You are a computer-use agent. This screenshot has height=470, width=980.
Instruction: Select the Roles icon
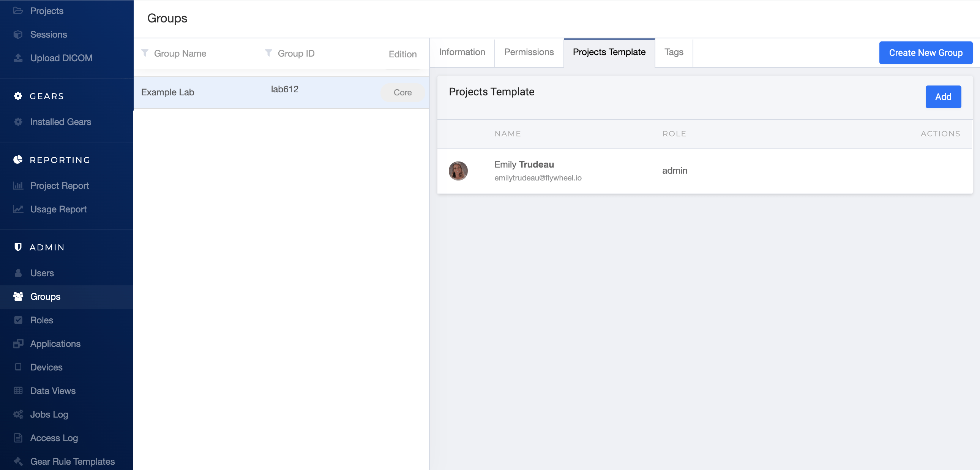(x=18, y=320)
